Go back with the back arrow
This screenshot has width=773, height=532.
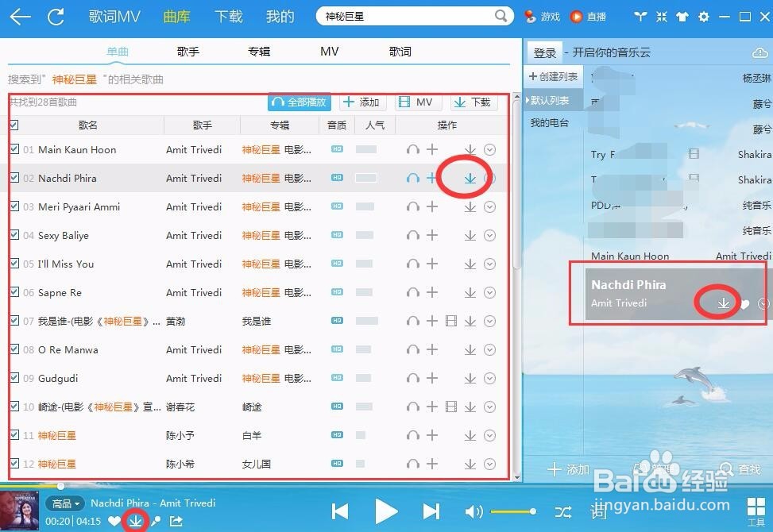(x=20, y=16)
